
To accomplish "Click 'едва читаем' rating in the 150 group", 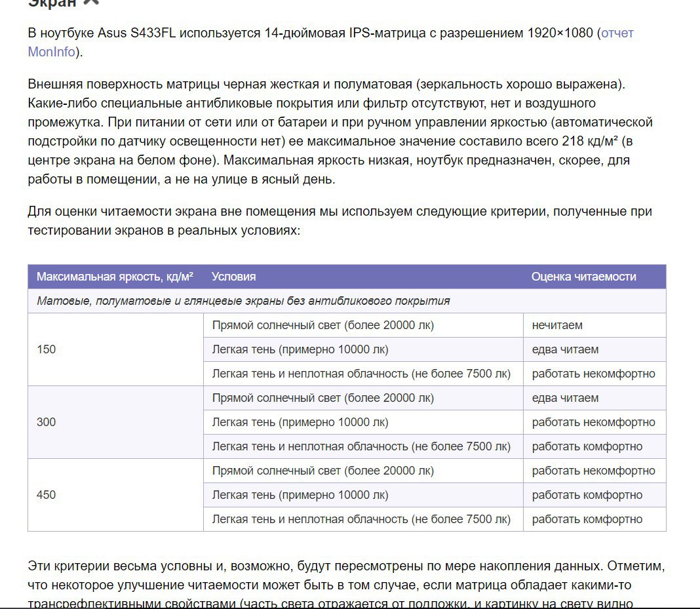I will pyautogui.click(x=594, y=349).
